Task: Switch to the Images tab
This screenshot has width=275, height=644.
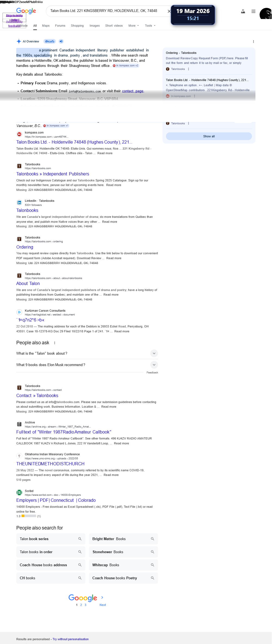Action: click(x=95, y=26)
